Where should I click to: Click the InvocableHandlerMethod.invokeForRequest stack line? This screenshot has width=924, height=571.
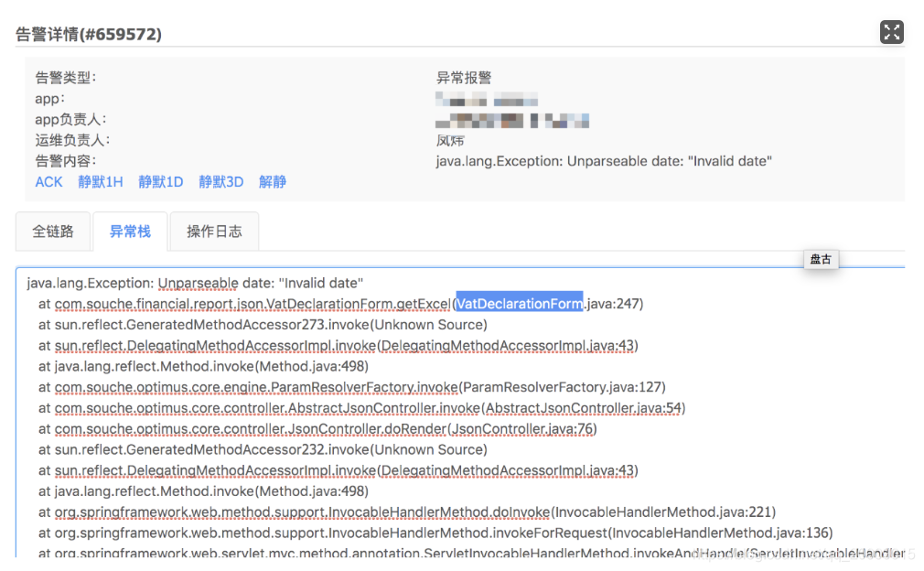(x=435, y=533)
